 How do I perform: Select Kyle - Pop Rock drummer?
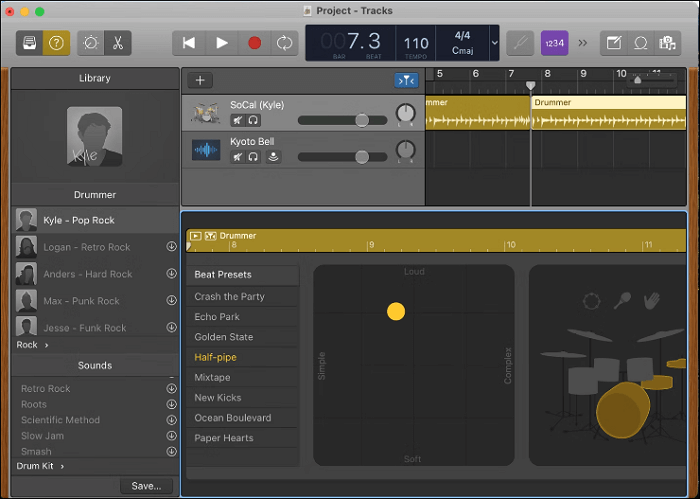coord(96,220)
